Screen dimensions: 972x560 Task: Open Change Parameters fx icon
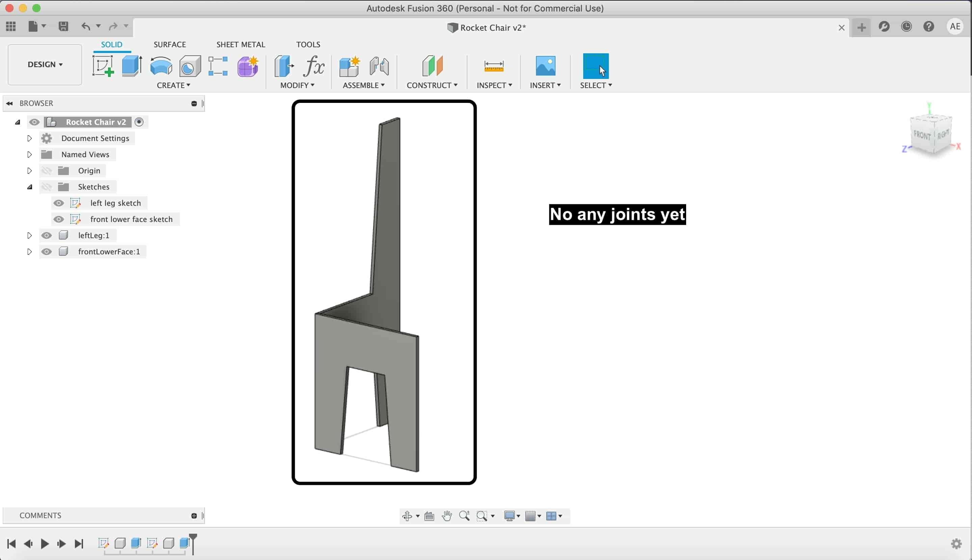click(x=314, y=66)
